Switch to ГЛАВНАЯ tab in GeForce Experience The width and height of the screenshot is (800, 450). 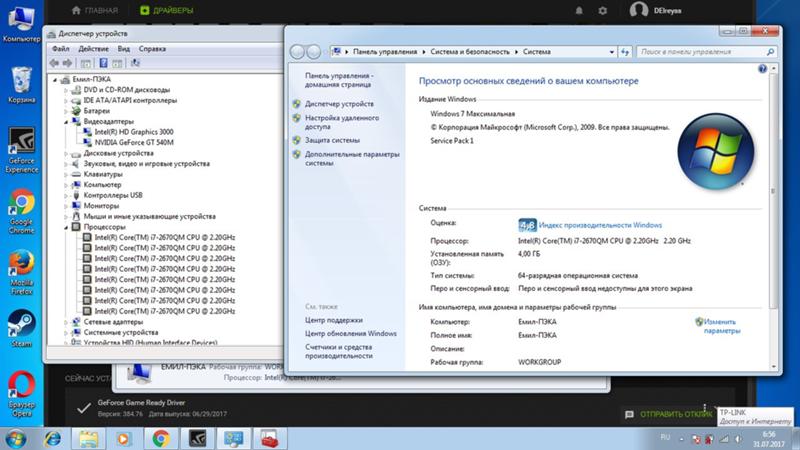(x=95, y=10)
